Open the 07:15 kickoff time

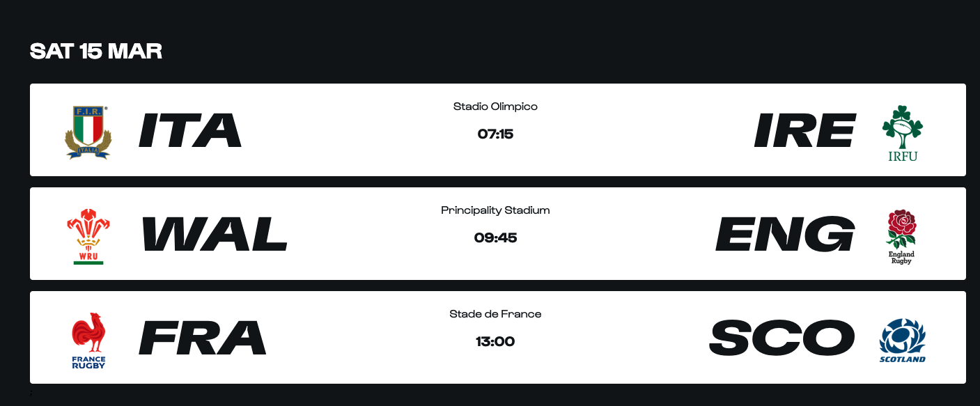495,134
